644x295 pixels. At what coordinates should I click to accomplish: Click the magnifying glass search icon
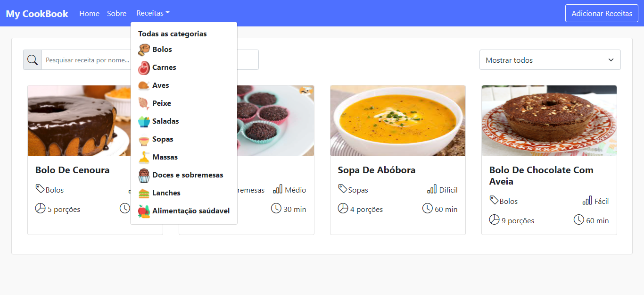(33, 60)
